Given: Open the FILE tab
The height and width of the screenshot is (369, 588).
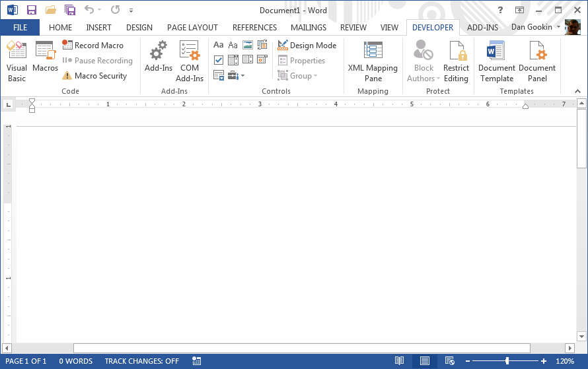Looking at the screenshot, I should [20, 27].
